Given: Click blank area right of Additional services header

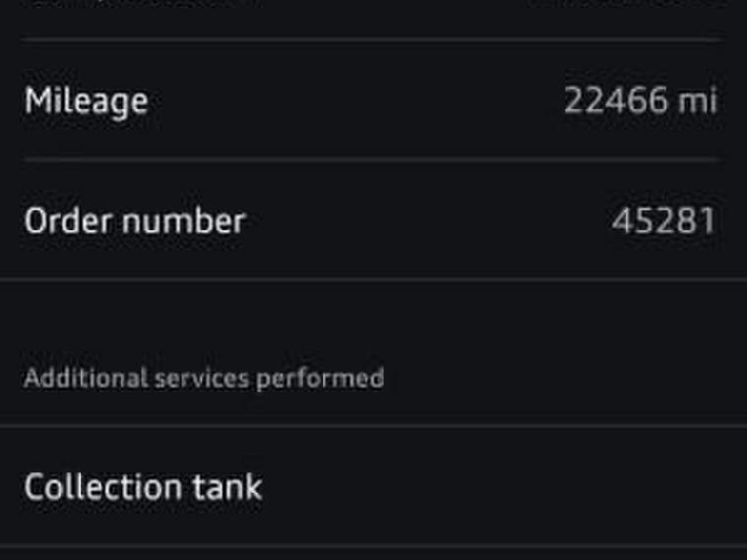Looking at the screenshot, I should (x=561, y=378).
